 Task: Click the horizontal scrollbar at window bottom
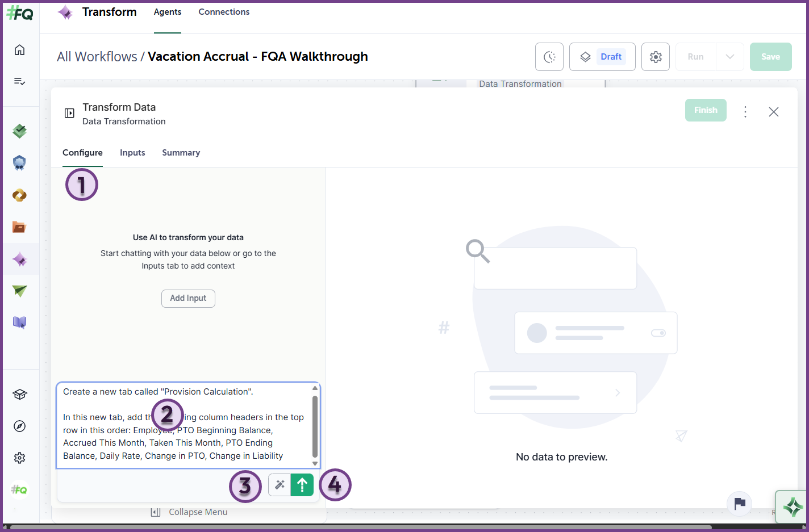pyautogui.click(x=361, y=527)
